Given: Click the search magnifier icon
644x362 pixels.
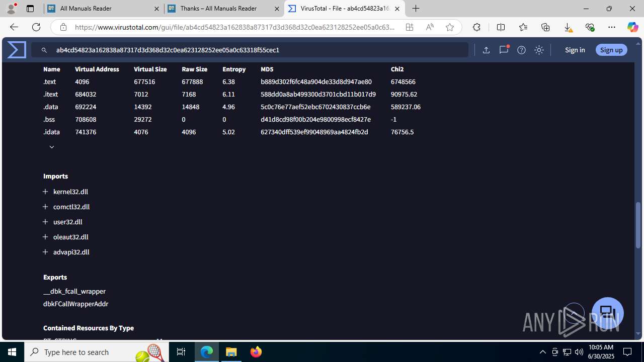Looking at the screenshot, I should (x=44, y=50).
